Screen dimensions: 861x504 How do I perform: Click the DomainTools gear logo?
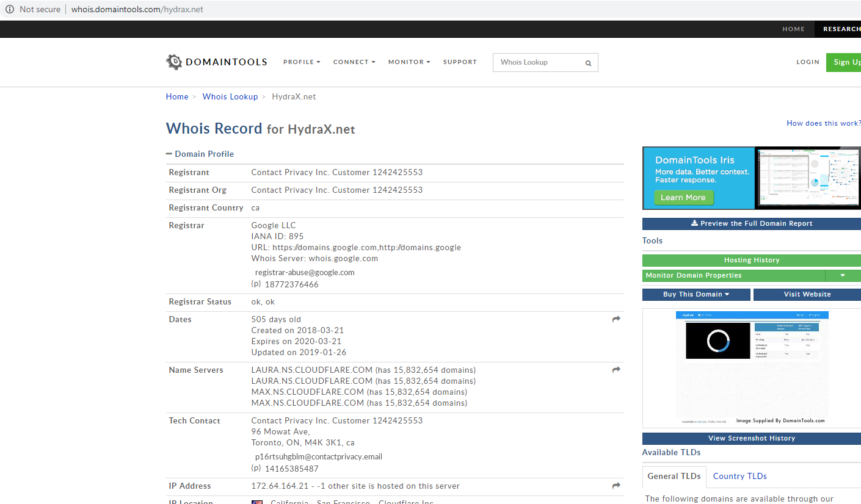coord(174,62)
